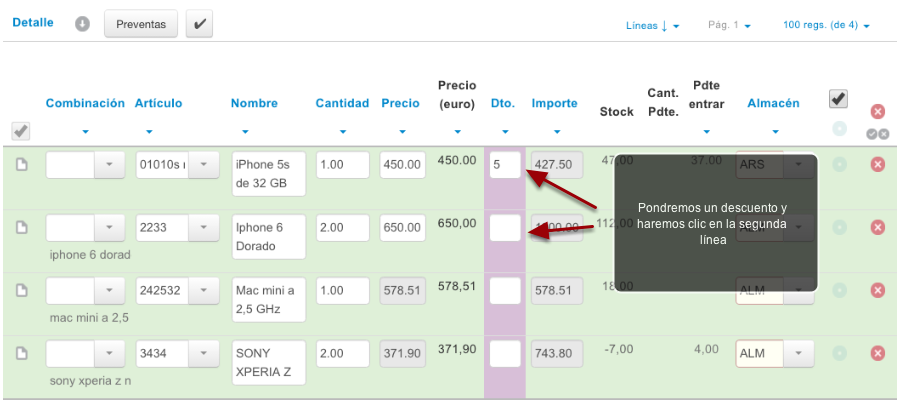This screenshot has width=906, height=401.
Task: Open the Detalle tab
Action: [x=33, y=23]
